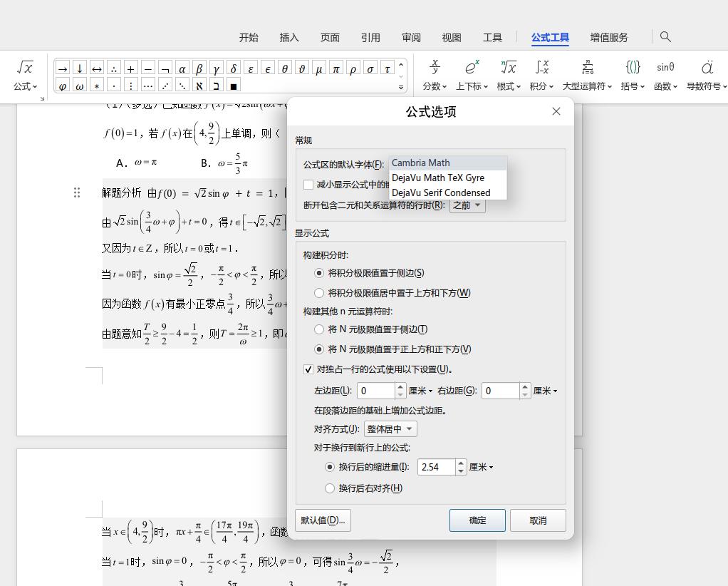Insert right arrow symbol
This screenshot has height=586, width=728.
[x=63, y=68]
